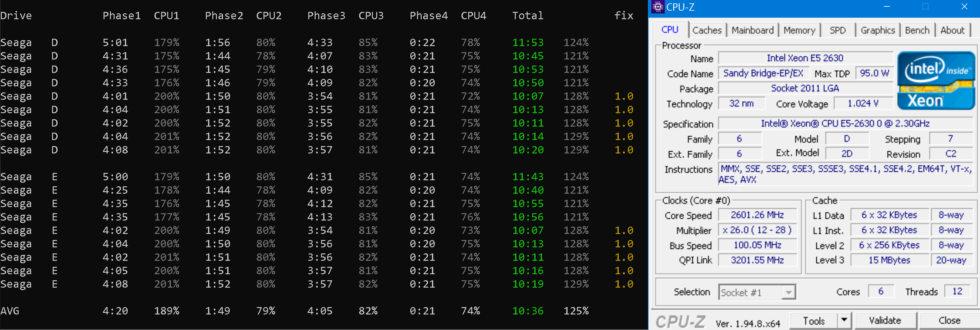Click the Ext. Model value 2D

pyautogui.click(x=847, y=154)
